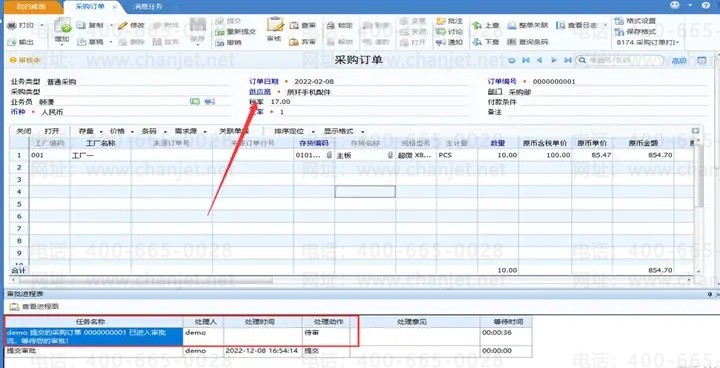720x368 pixels.
Task: Go to the last record with navigation arrow
Action: (x=568, y=60)
